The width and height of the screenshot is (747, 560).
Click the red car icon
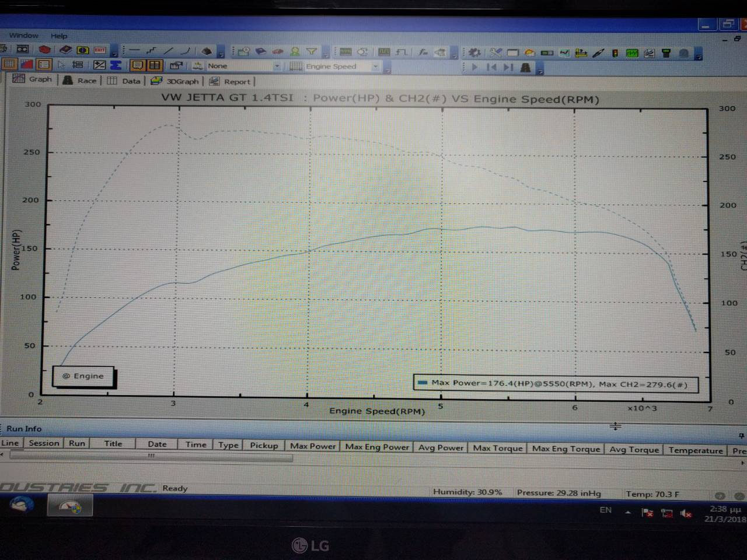click(x=278, y=51)
